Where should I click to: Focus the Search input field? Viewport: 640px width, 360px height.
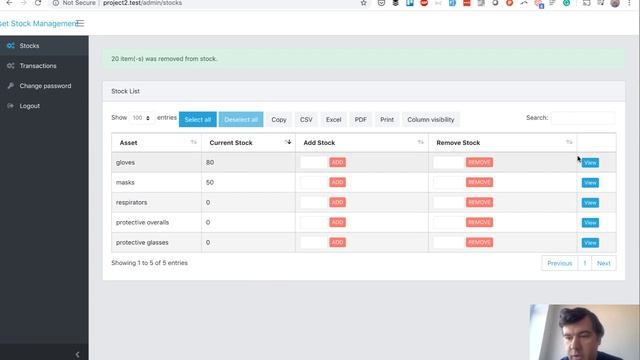click(583, 118)
